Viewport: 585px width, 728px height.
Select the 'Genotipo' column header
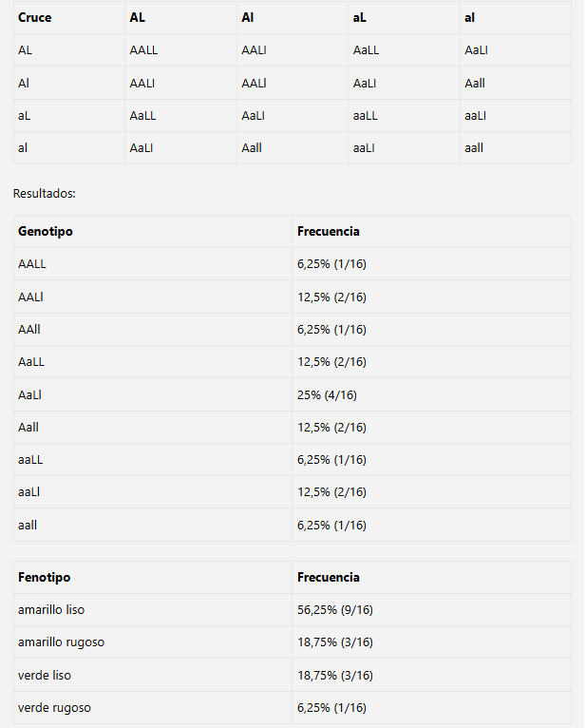coord(46,232)
